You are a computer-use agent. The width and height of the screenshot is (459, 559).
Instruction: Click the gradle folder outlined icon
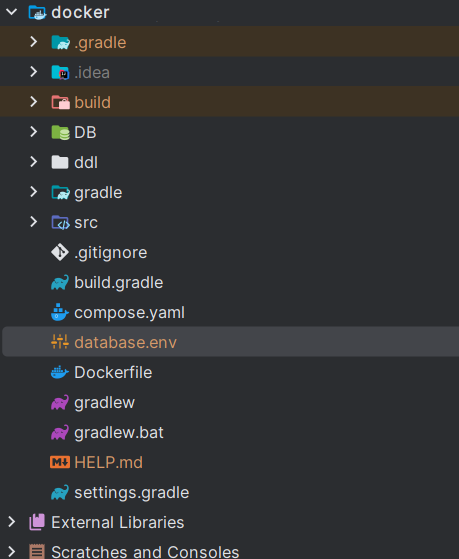tap(60, 193)
